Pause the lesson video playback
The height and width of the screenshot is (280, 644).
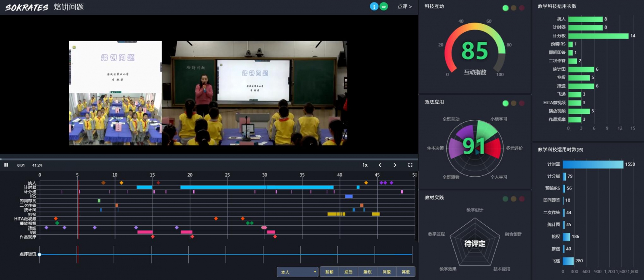coord(6,165)
